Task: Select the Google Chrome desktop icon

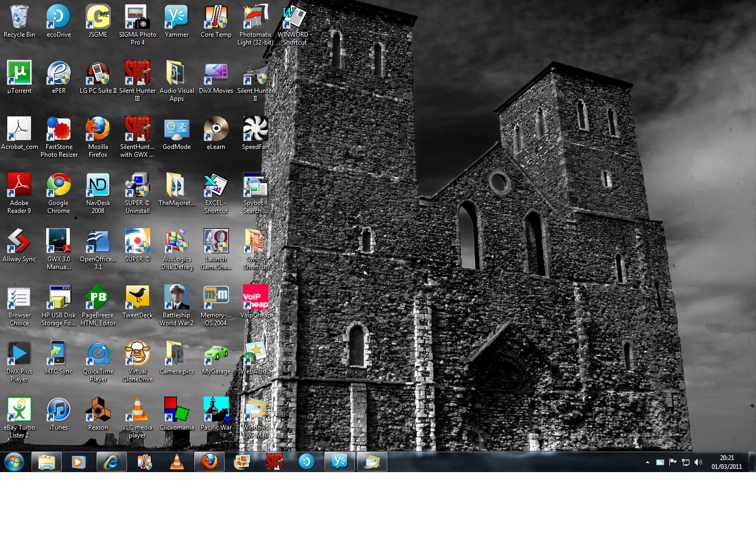Action: tap(58, 186)
